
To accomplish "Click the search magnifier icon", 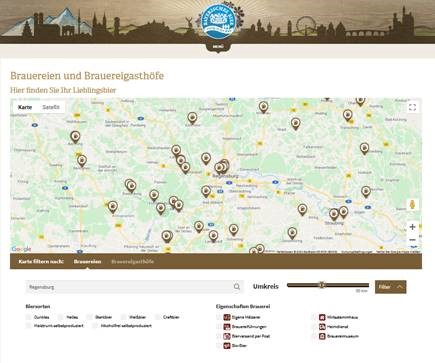I will [x=237, y=287].
